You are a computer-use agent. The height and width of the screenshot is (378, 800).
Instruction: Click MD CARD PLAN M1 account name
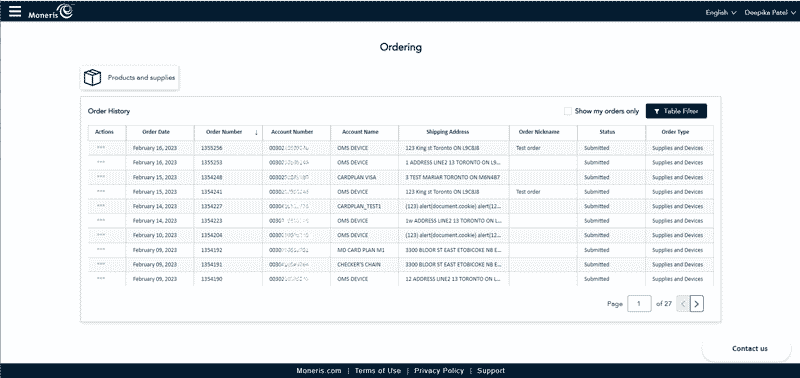[360, 250]
